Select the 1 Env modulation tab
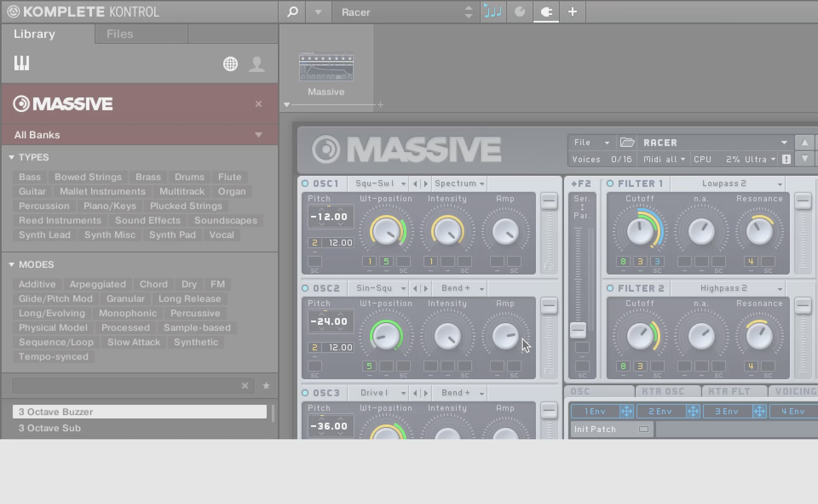This screenshot has height=504, width=818. pyautogui.click(x=595, y=412)
